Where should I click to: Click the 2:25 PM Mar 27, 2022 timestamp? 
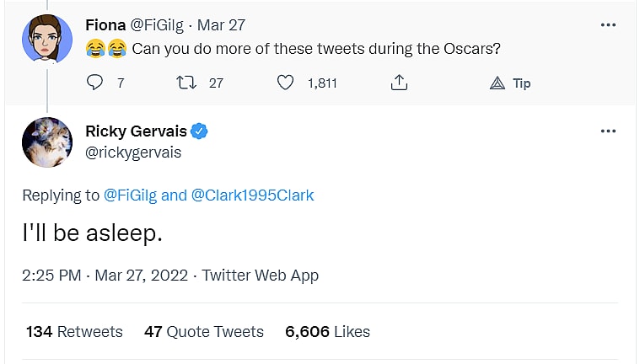tap(106, 275)
